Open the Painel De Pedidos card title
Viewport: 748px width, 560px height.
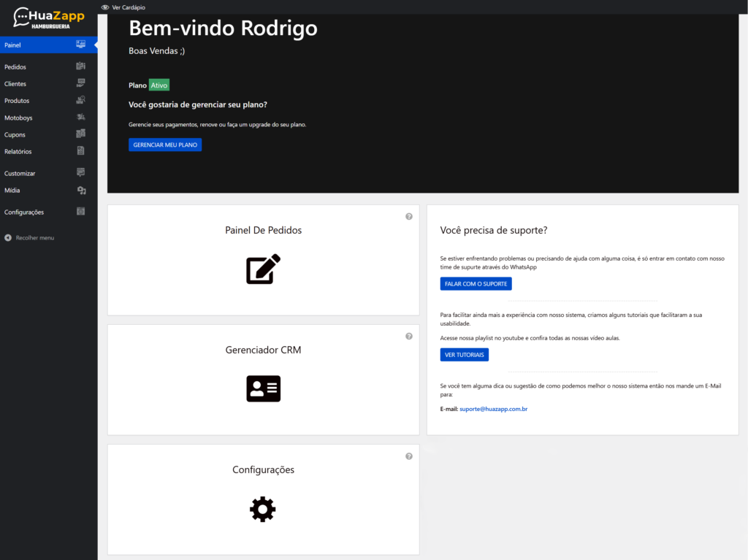[x=263, y=230]
